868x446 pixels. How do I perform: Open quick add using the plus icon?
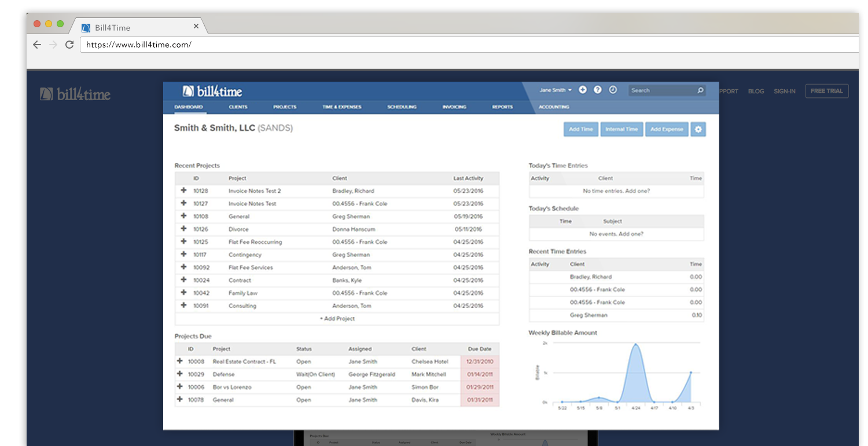[x=583, y=90]
